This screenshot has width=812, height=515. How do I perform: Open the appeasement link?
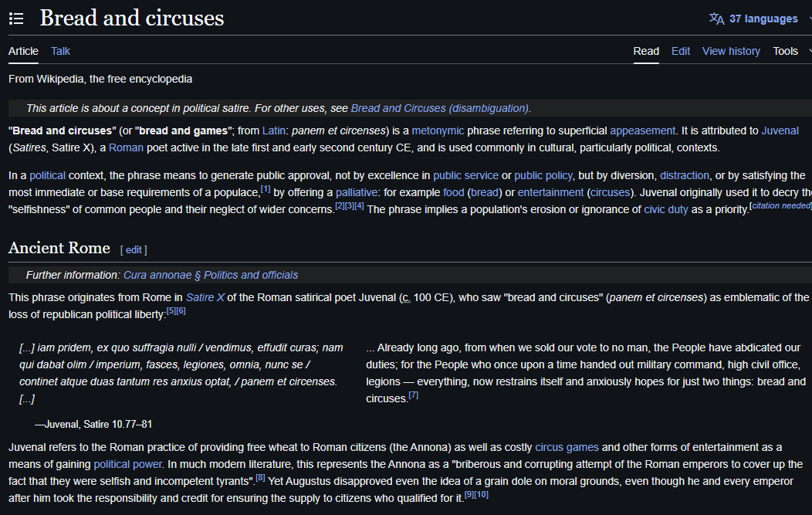point(642,130)
